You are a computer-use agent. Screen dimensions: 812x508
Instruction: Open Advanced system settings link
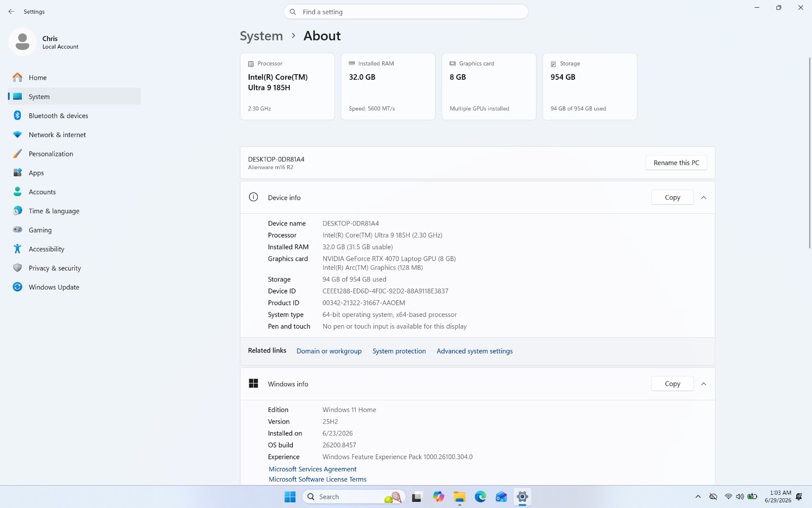click(x=475, y=351)
